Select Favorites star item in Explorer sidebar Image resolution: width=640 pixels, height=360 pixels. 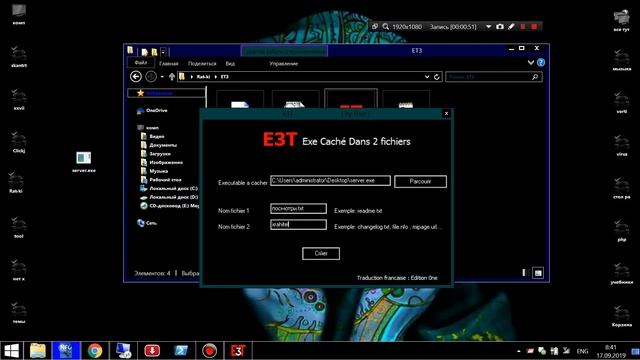click(x=167, y=93)
